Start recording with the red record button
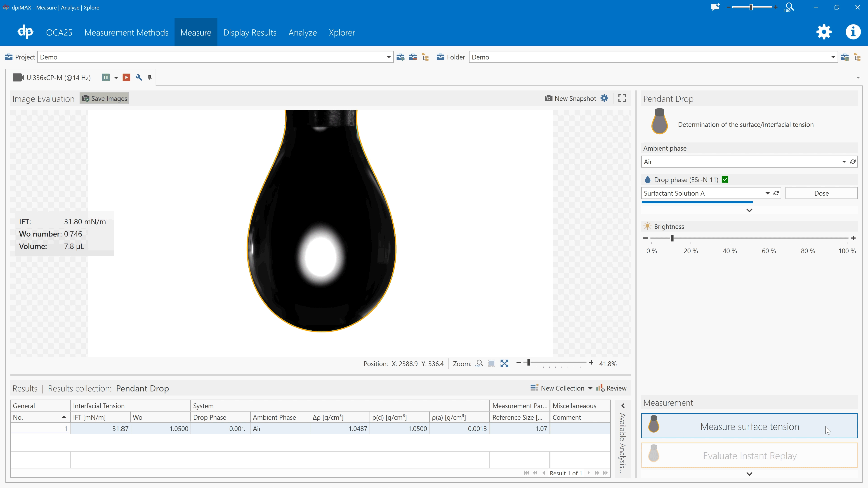868x488 pixels. (126, 78)
